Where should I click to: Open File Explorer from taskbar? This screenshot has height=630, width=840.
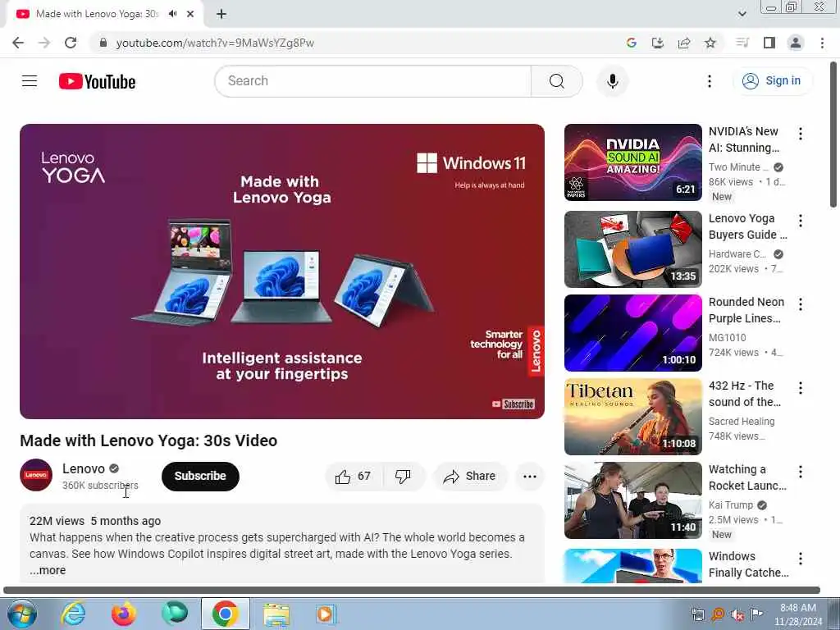pyautogui.click(x=276, y=614)
